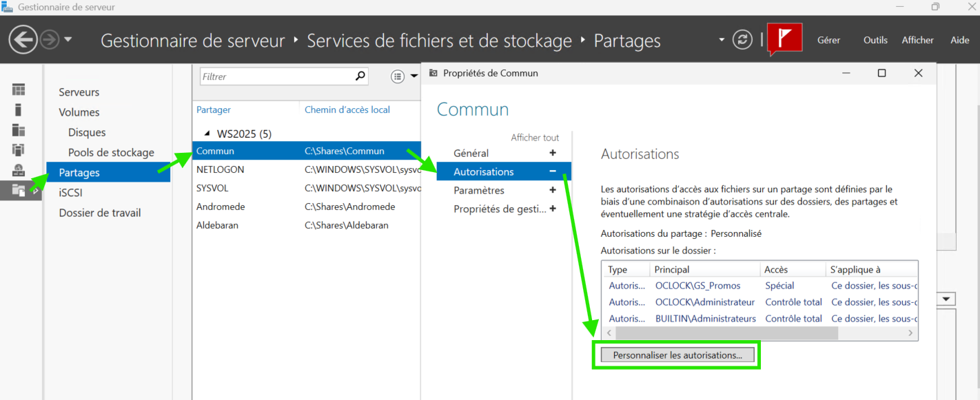Refresh the view with the circular arrows icon
This screenshot has width=980, height=400.
[742, 40]
